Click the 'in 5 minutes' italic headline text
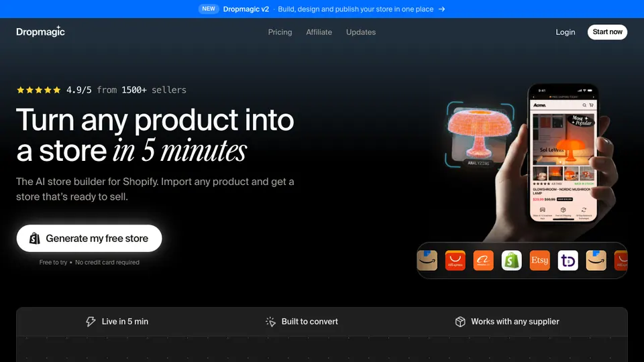This screenshot has width=644, height=362. tap(180, 151)
